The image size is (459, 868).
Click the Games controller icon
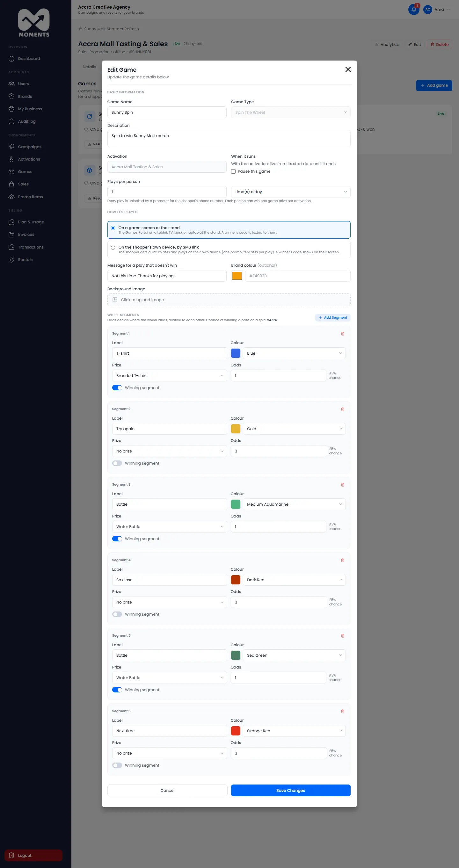click(x=11, y=171)
